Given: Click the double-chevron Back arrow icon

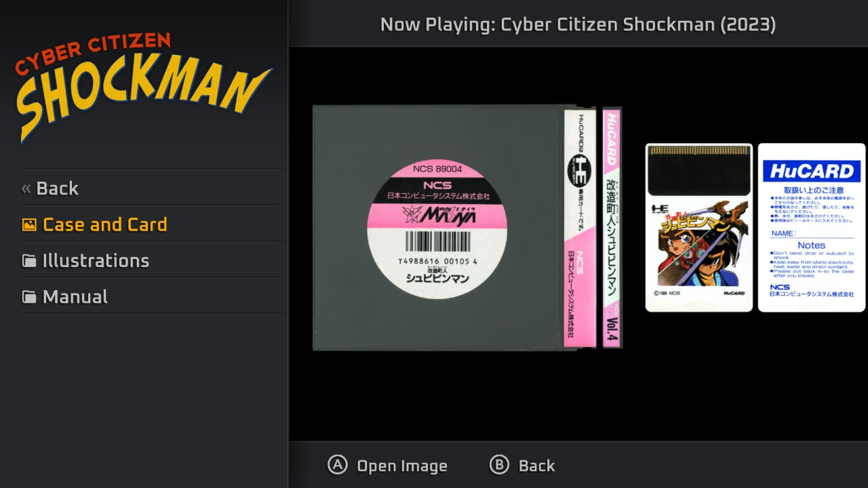Looking at the screenshot, I should point(26,188).
